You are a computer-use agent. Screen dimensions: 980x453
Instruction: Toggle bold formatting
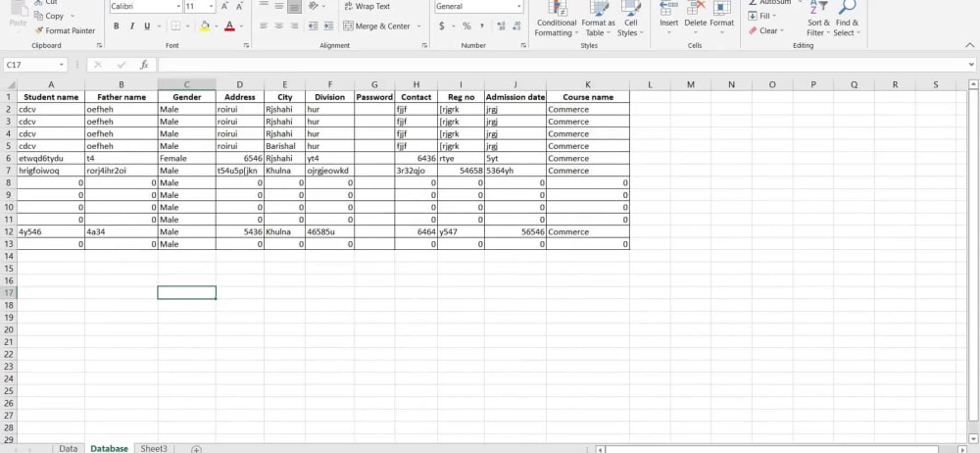tap(117, 26)
